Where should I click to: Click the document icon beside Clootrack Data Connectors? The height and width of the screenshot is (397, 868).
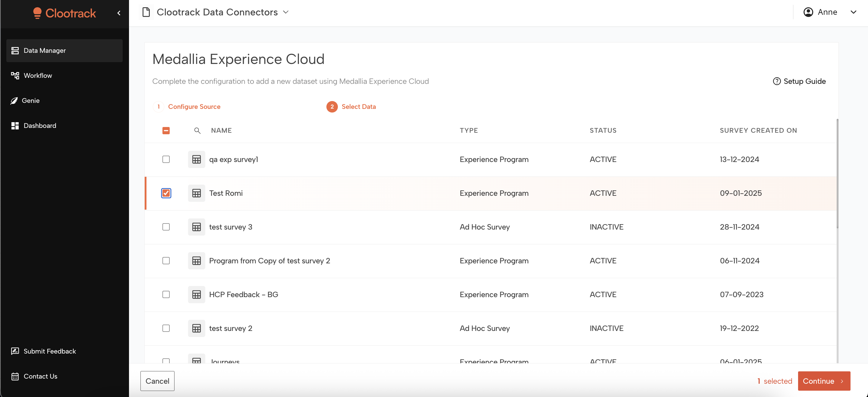pos(146,12)
